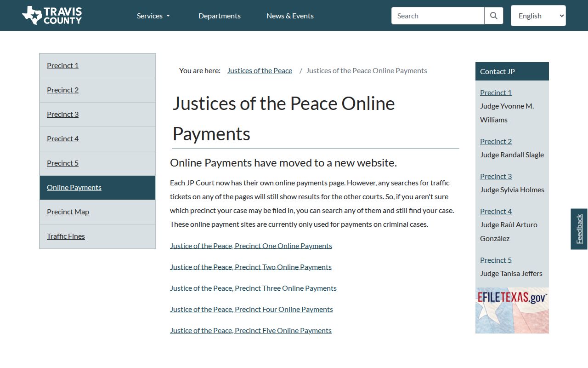Click 'Online Payments have moved' subheading
The image size is (588, 368).
283,163
